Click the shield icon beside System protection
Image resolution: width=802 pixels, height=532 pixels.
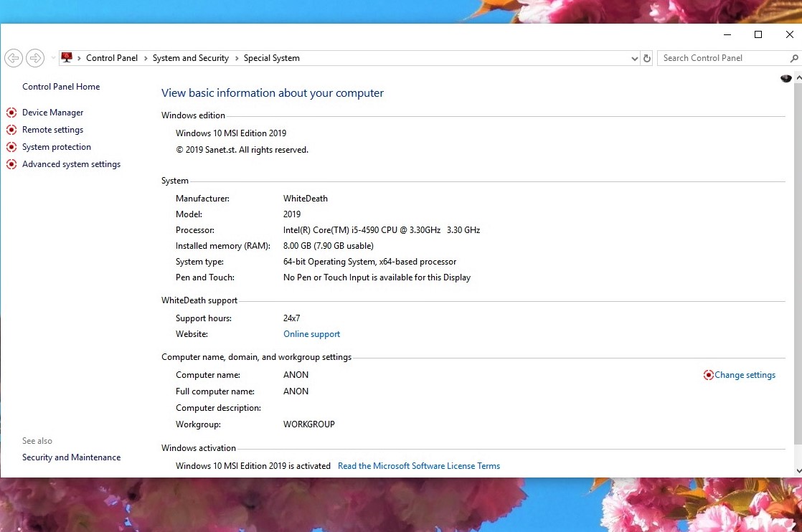[x=11, y=147]
